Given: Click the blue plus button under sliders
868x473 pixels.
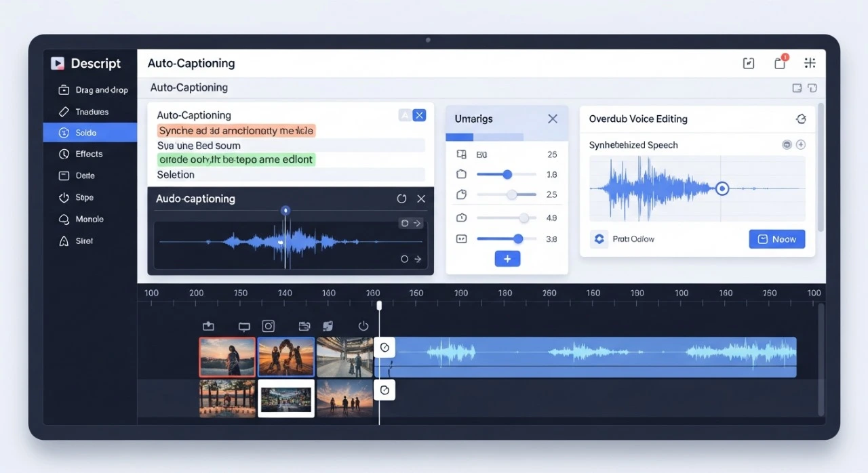Looking at the screenshot, I should pos(507,258).
